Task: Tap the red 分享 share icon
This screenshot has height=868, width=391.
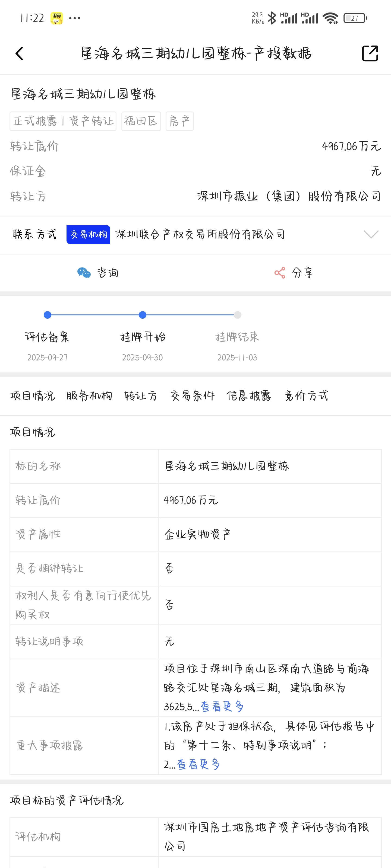Action: 280,273
